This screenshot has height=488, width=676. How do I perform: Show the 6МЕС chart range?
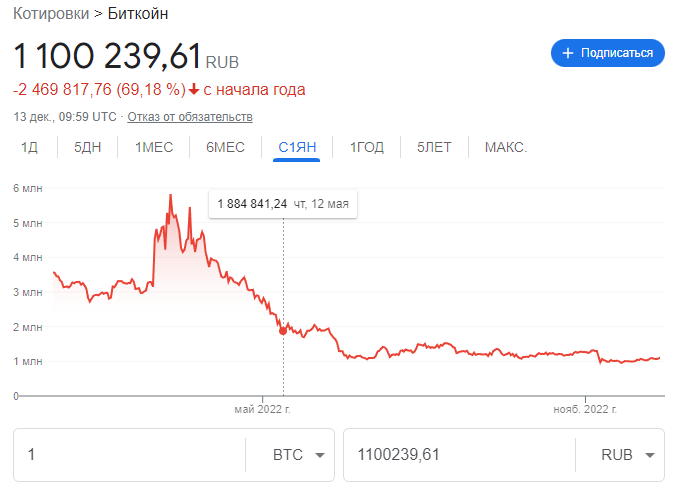coord(225,147)
